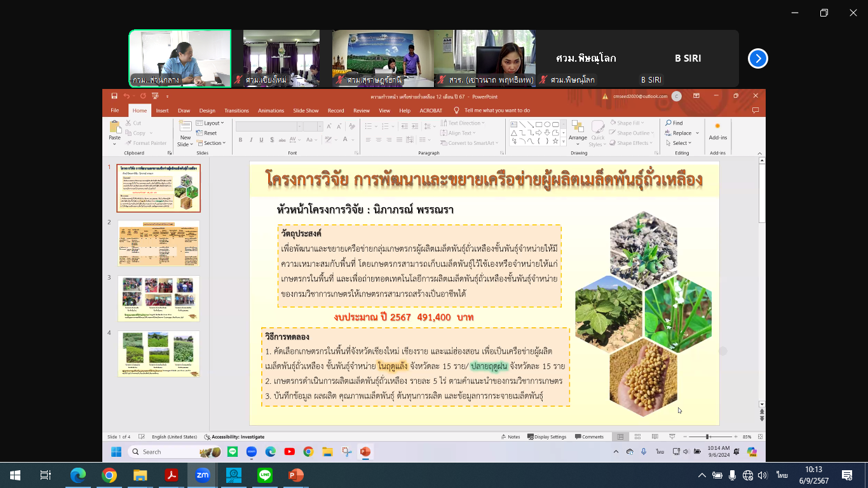Open the Layout dropdown
The image size is (868, 488).
(x=210, y=123)
